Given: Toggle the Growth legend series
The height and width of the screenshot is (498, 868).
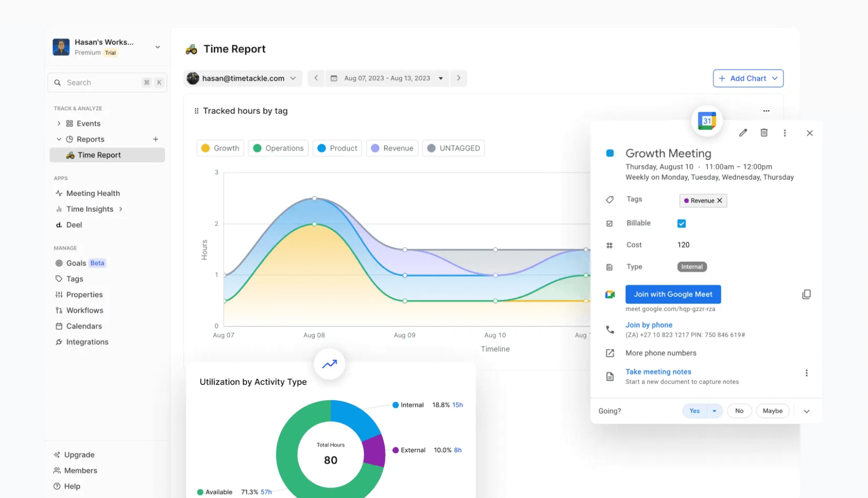Looking at the screenshot, I should pos(220,148).
